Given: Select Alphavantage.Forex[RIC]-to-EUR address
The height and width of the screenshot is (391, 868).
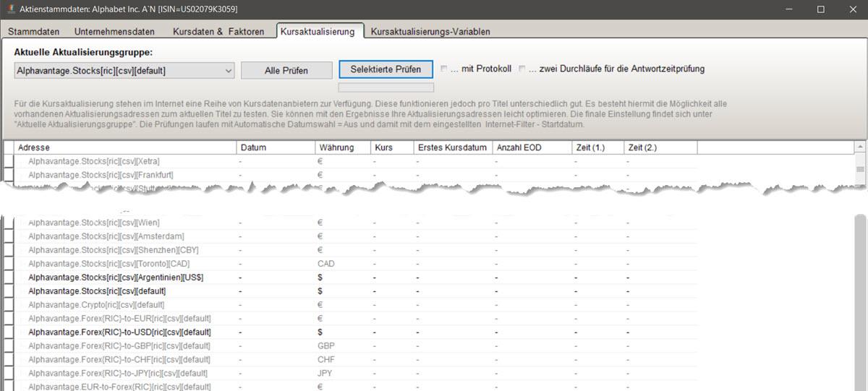Looking at the screenshot, I should [x=119, y=319].
